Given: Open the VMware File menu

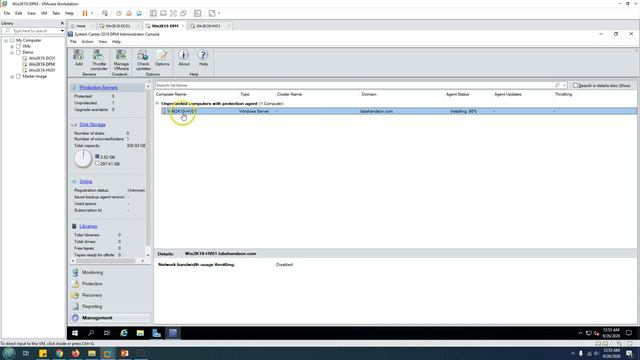Looking at the screenshot, I should [7, 13].
